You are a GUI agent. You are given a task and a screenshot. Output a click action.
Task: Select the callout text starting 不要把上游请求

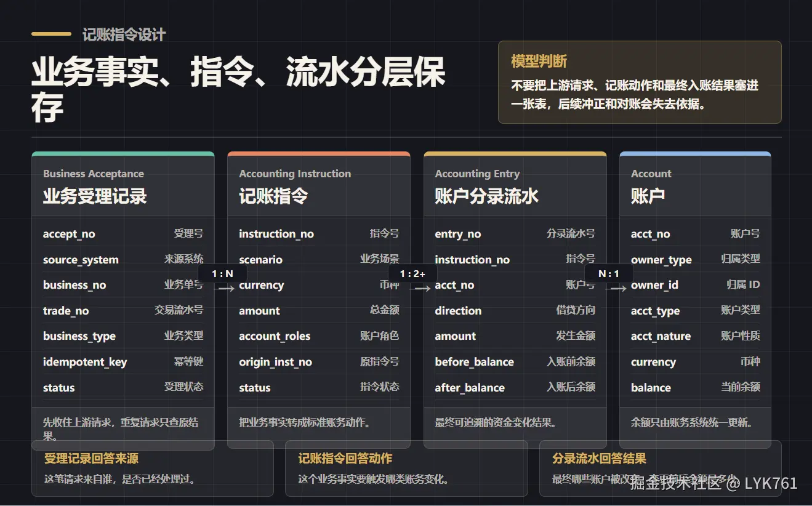635,95
